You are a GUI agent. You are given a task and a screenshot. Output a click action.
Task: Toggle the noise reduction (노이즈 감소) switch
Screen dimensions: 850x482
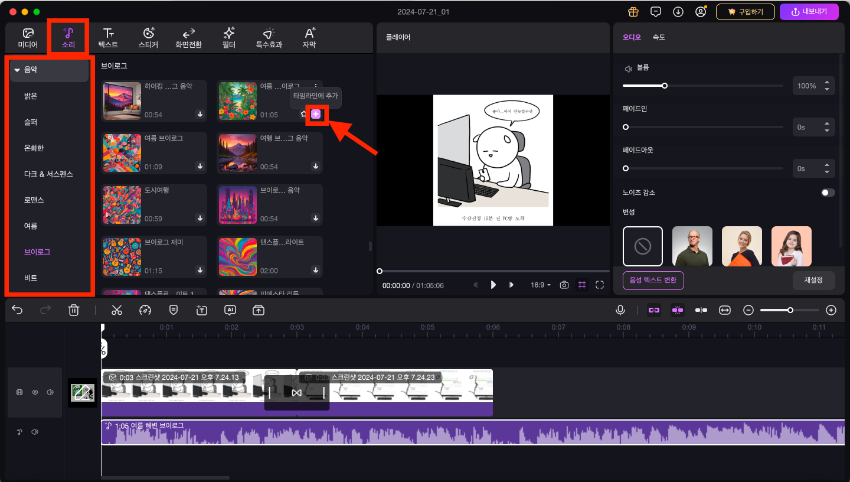click(x=827, y=192)
